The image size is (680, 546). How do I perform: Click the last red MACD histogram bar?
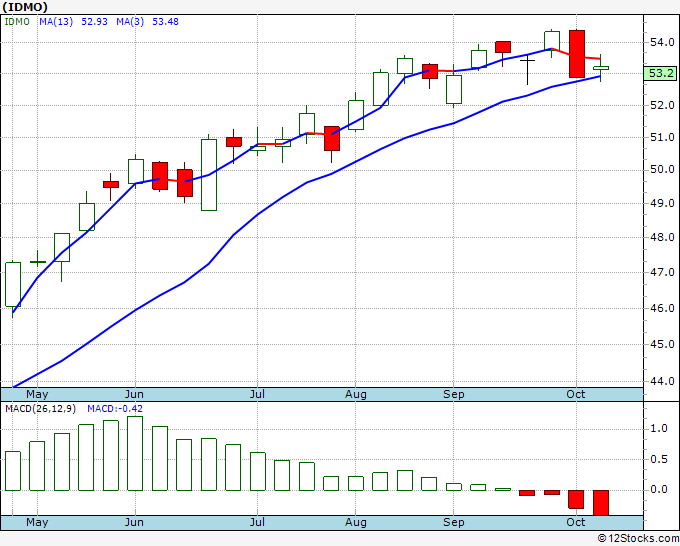(601, 503)
